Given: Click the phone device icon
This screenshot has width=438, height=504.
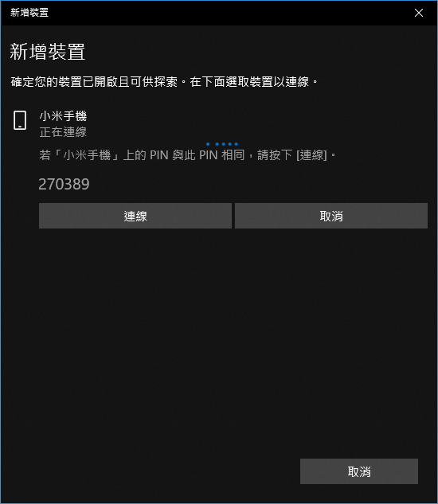Looking at the screenshot, I should pyautogui.click(x=20, y=120).
